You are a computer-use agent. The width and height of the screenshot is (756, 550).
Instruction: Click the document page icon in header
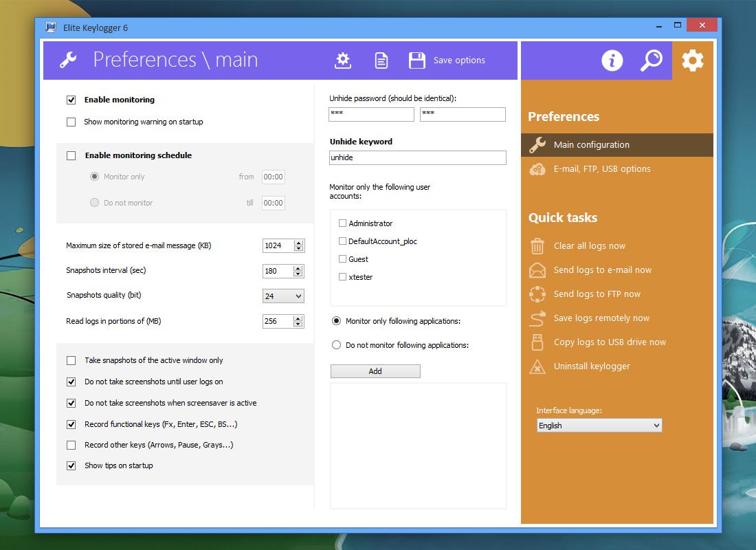pos(381,60)
